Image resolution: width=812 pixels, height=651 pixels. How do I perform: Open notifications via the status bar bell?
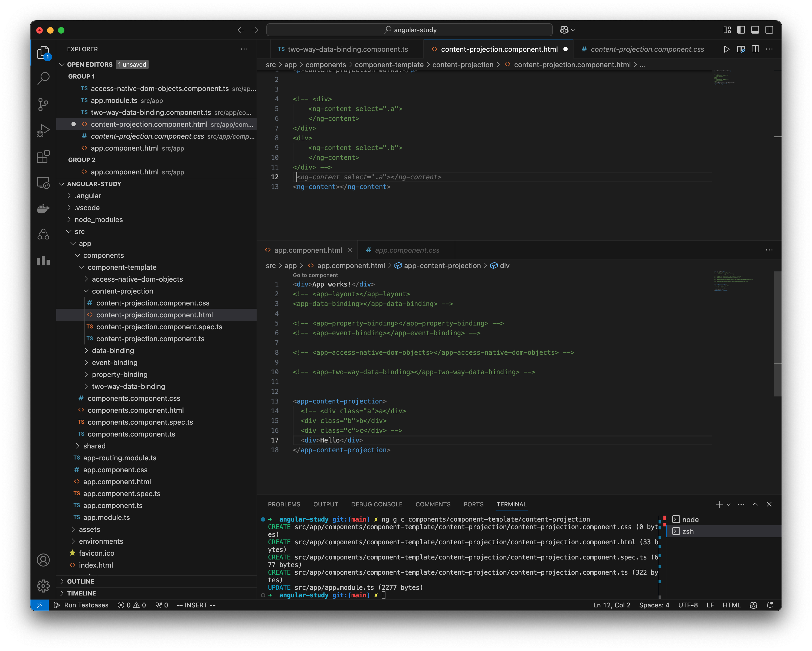coord(770,605)
